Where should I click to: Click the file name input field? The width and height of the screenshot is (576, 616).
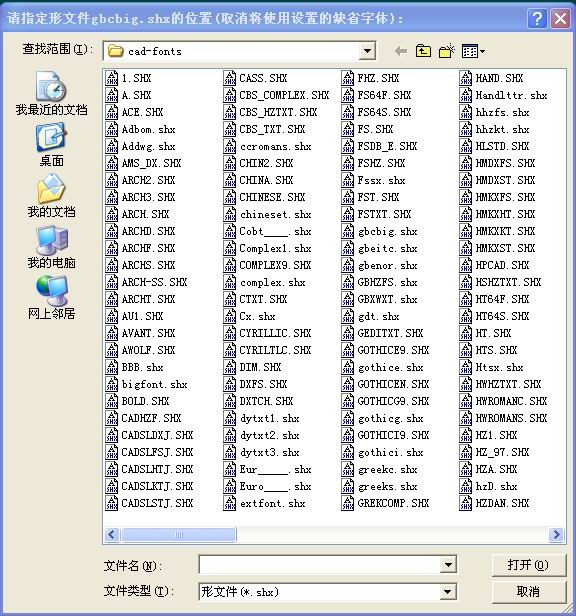click(320, 565)
